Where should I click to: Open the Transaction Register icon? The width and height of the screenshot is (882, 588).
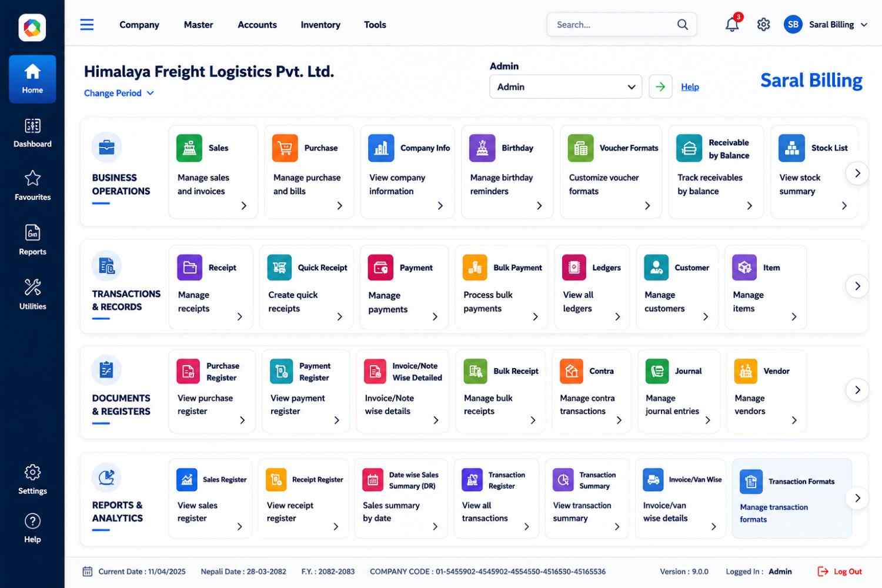[472, 480]
